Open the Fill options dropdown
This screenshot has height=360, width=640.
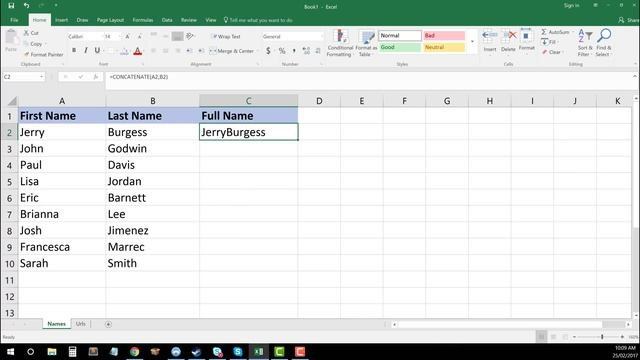tap(549, 42)
